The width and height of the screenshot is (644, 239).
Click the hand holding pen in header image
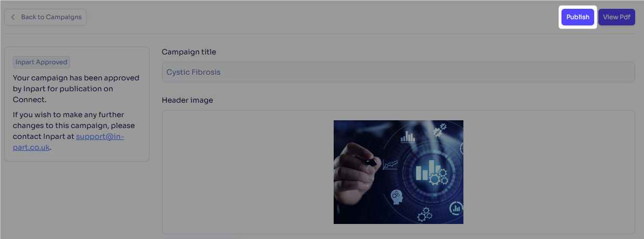(355, 174)
